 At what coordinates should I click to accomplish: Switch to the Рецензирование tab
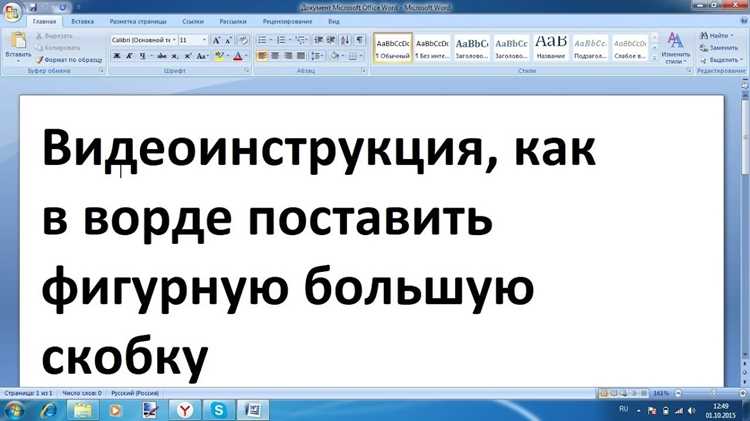point(287,22)
